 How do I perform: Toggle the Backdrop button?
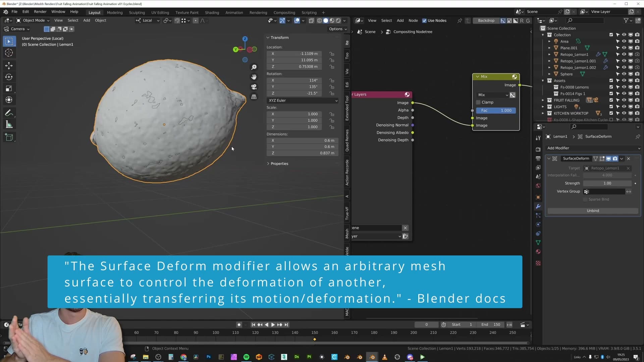(486, 20)
